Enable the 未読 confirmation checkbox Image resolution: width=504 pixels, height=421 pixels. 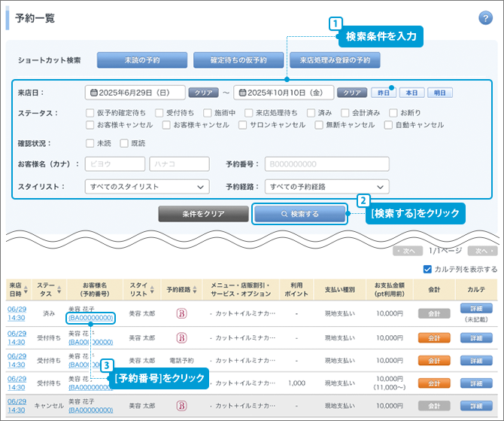pos(91,143)
